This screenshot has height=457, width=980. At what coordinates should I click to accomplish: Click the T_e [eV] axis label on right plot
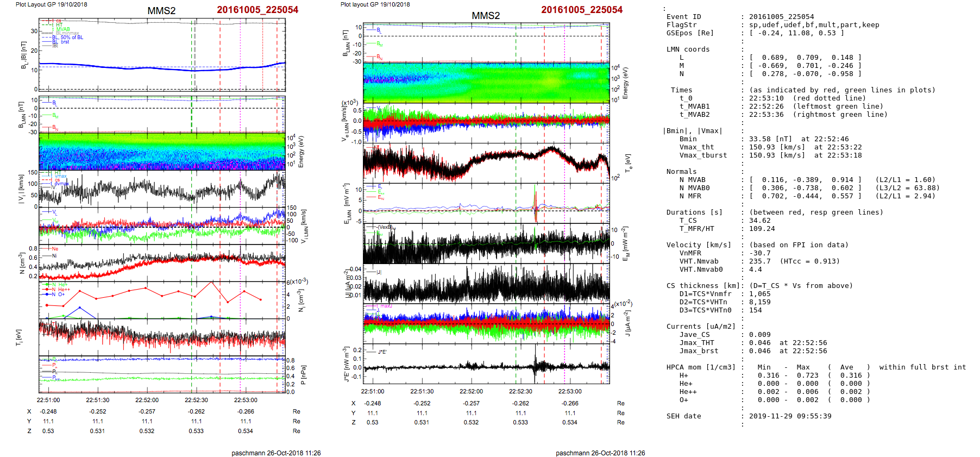point(628,163)
